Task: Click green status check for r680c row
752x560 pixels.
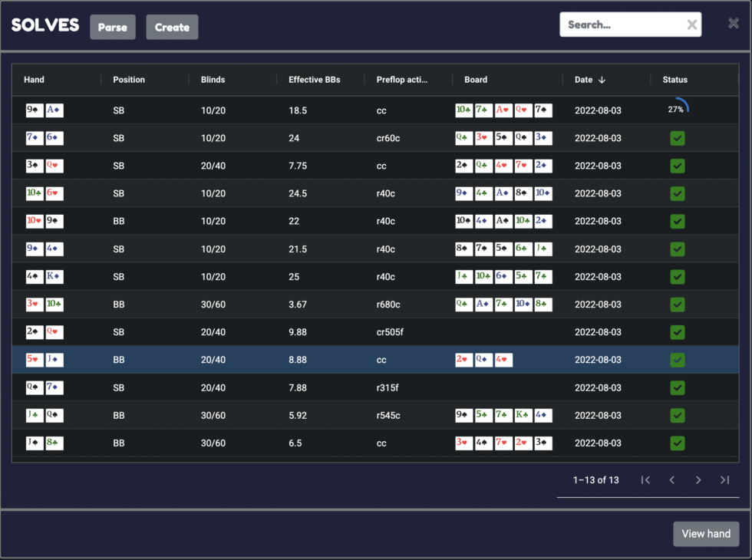Action: point(677,305)
